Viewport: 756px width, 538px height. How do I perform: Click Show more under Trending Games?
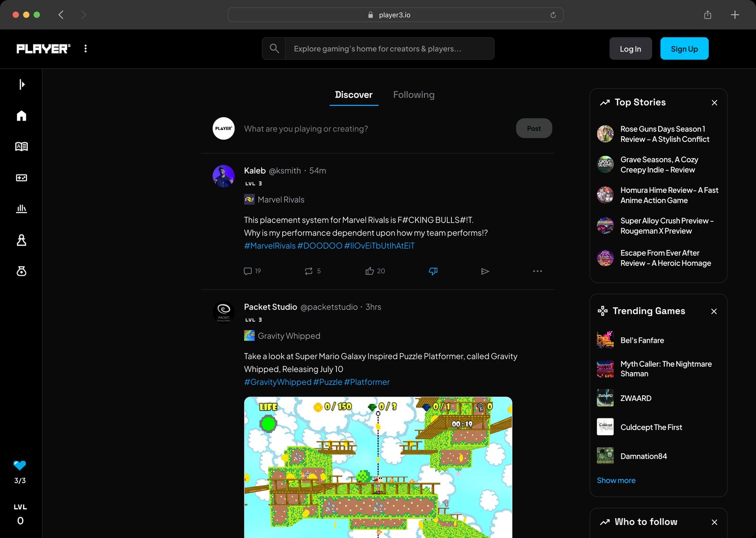[x=616, y=480]
